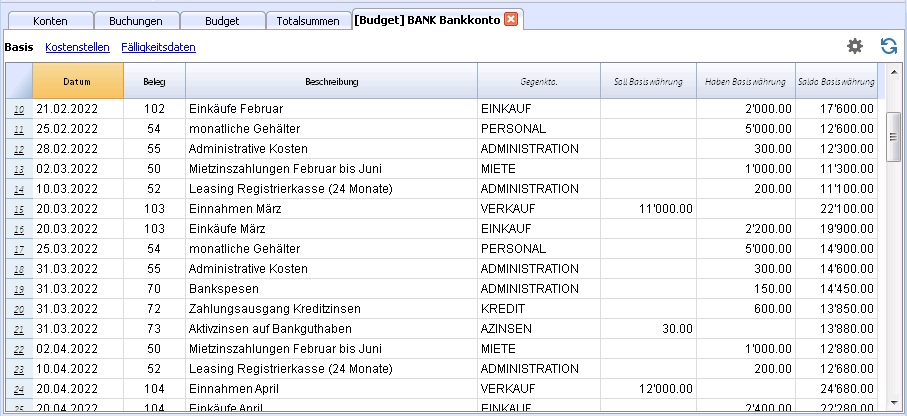Select the 'Einnahmen April' description cell
Image resolution: width=907 pixels, height=416 pixels.
click(331, 389)
